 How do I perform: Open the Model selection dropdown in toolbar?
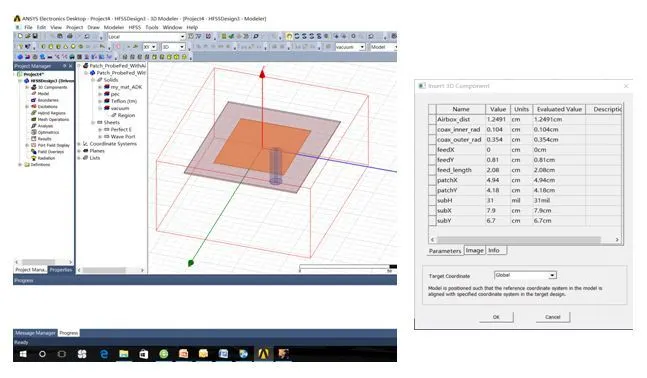point(395,47)
